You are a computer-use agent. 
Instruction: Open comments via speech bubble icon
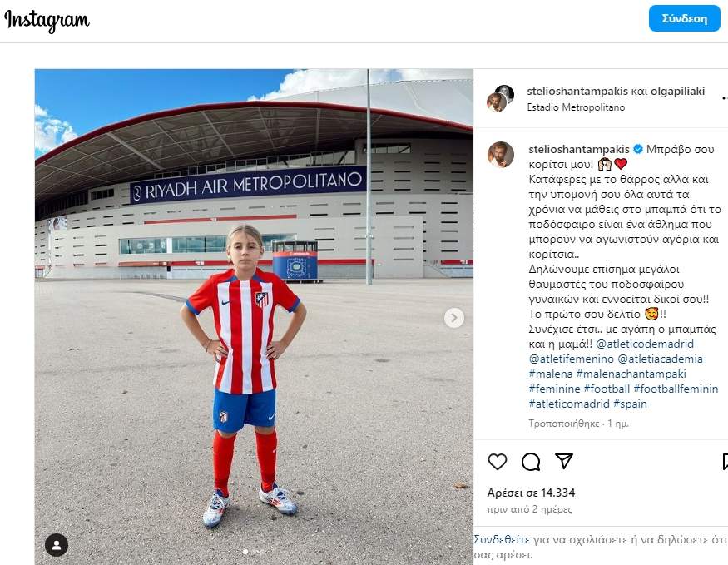click(x=531, y=462)
